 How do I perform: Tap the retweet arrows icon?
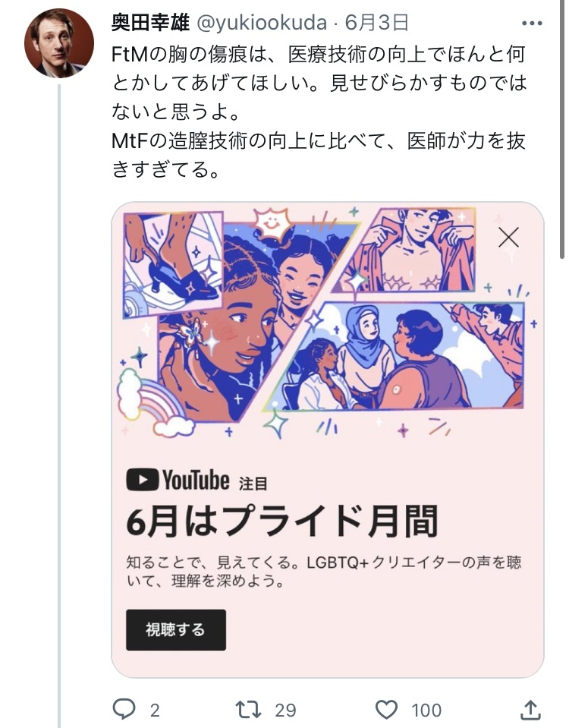pyautogui.click(x=248, y=710)
